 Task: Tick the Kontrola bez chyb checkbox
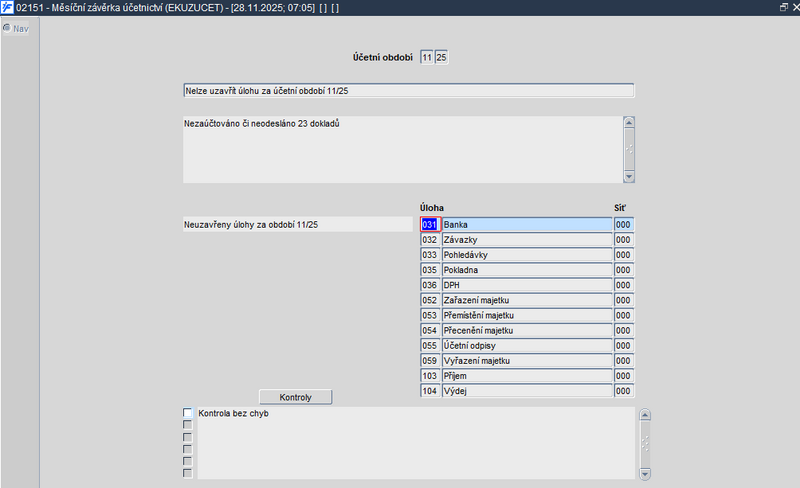[x=188, y=412]
